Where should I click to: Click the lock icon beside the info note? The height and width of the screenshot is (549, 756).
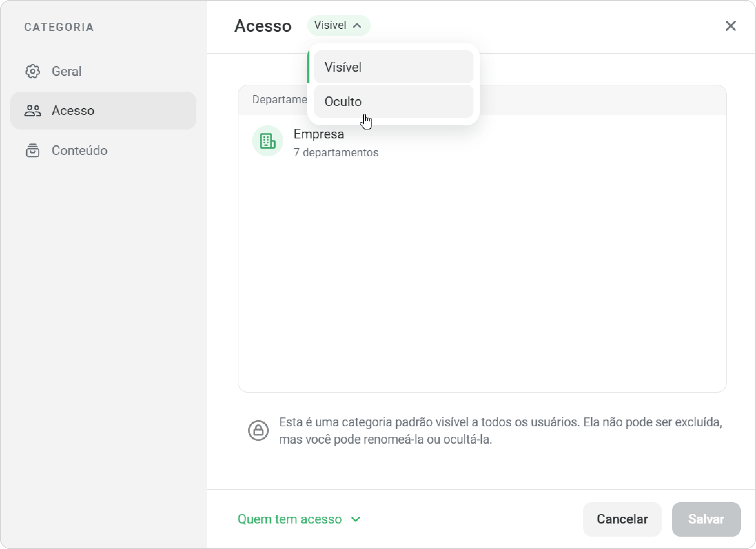pyautogui.click(x=258, y=431)
